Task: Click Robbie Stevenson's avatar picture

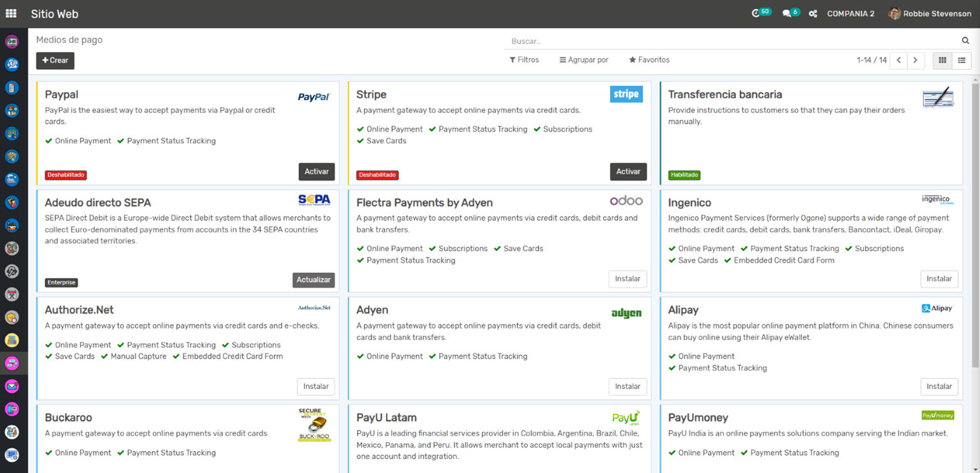Action: 894,14
